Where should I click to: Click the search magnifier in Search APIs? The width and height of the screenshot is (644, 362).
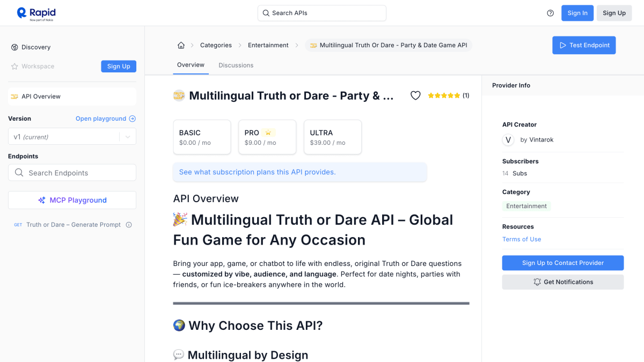tap(266, 13)
